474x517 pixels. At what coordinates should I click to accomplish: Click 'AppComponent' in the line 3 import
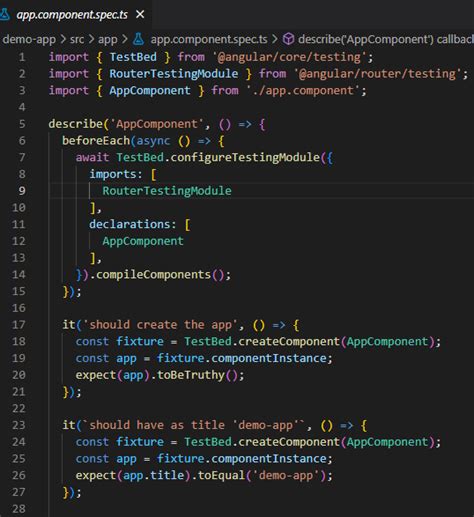(x=150, y=91)
